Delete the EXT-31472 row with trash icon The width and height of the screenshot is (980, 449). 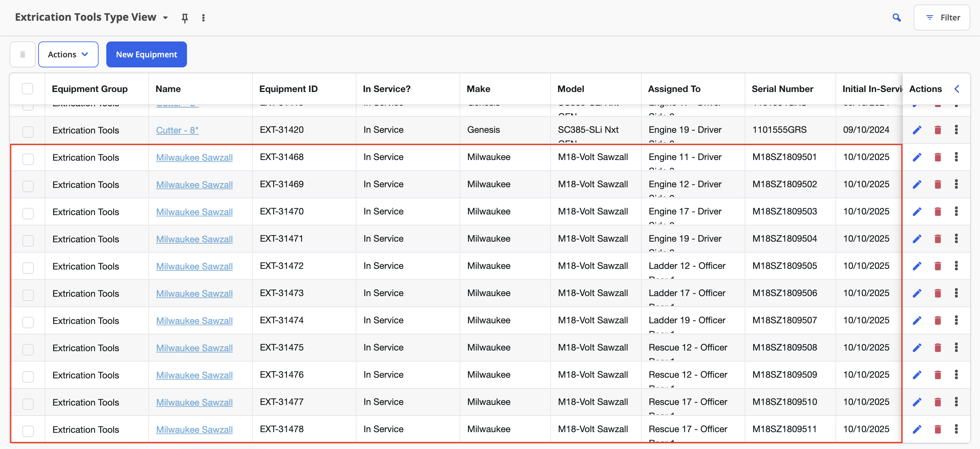(x=938, y=266)
